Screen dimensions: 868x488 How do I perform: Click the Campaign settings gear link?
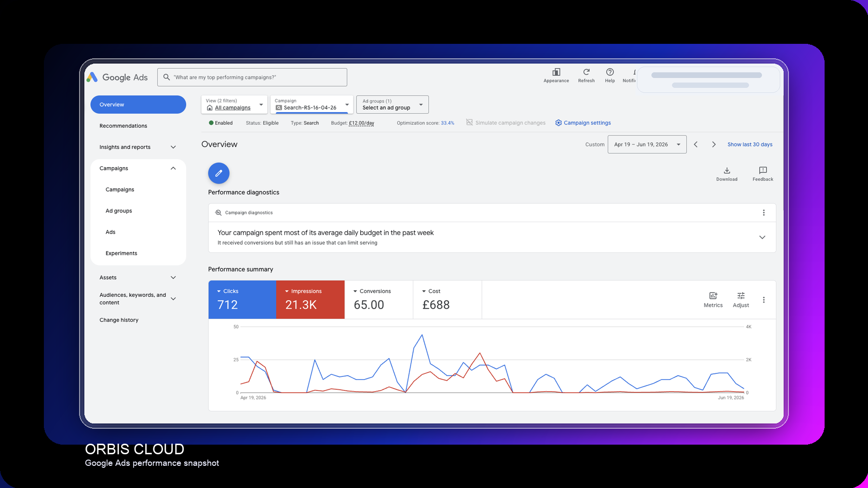click(583, 123)
